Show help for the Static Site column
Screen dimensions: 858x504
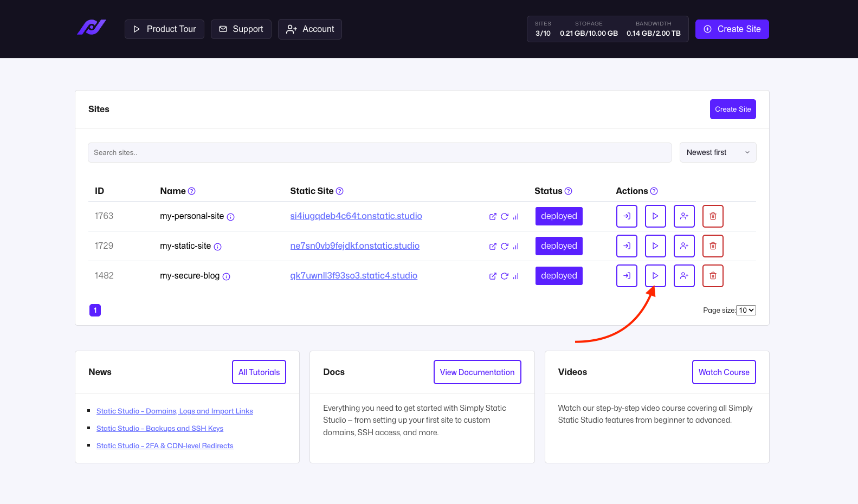click(x=340, y=191)
